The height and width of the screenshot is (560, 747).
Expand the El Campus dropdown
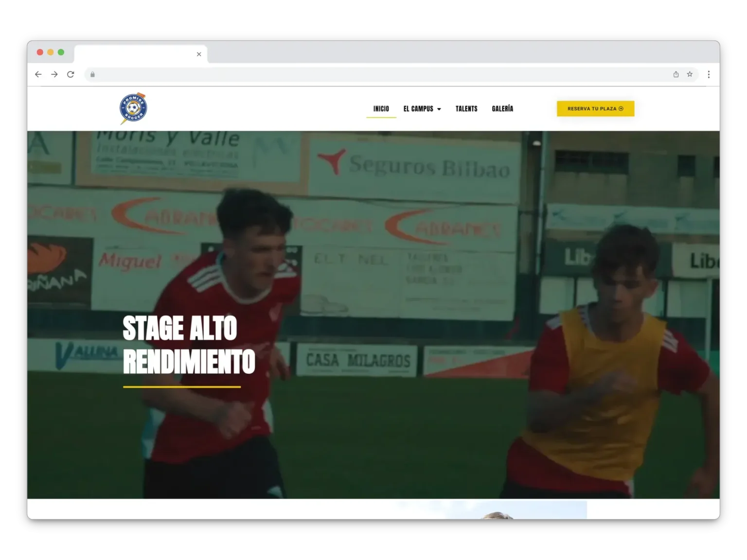click(x=422, y=109)
